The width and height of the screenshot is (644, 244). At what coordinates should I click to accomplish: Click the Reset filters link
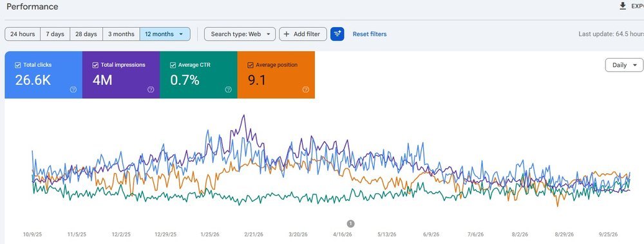click(x=370, y=34)
